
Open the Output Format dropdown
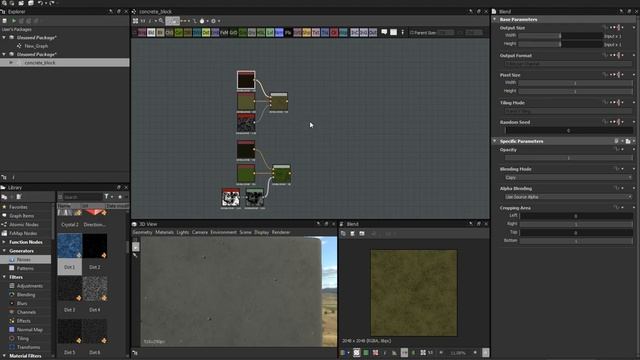click(568, 64)
